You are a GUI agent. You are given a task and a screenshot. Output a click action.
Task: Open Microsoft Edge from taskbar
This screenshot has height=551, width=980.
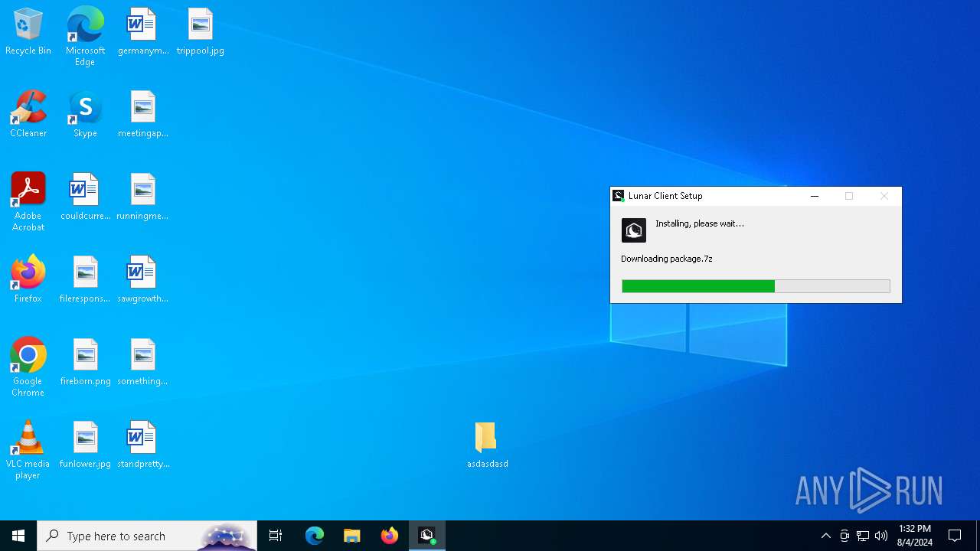(315, 536)
